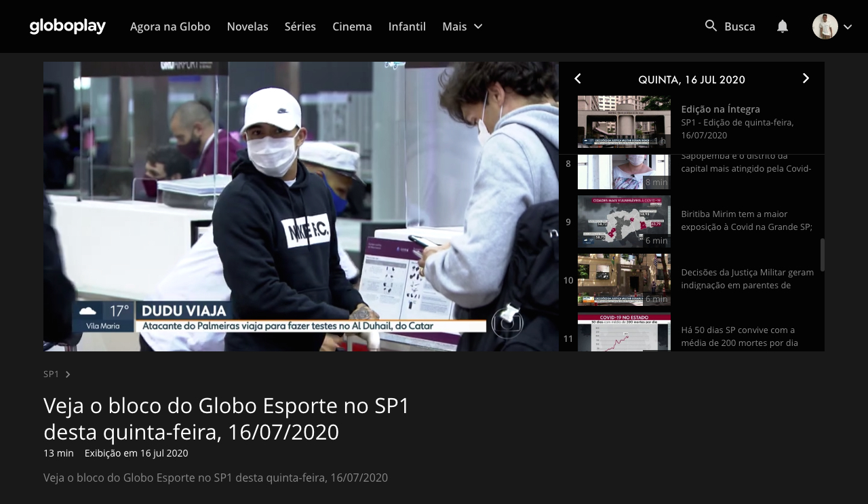
Task: Go to Agora na Globo
Action: (170, 26)
